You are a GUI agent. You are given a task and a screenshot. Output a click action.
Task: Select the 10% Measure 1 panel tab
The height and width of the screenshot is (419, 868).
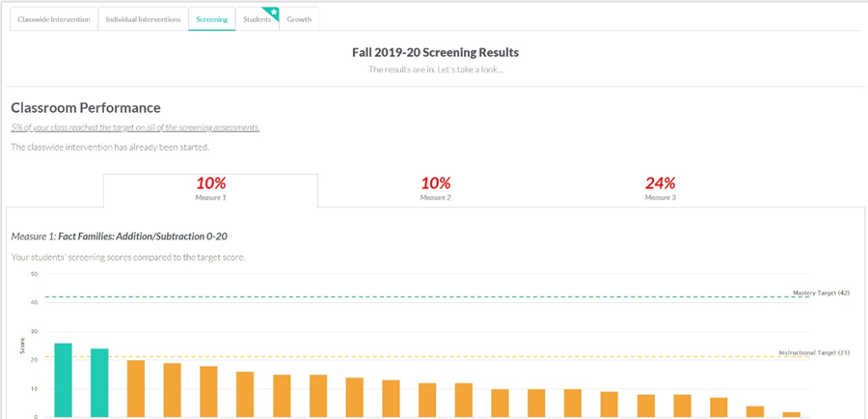210,188
